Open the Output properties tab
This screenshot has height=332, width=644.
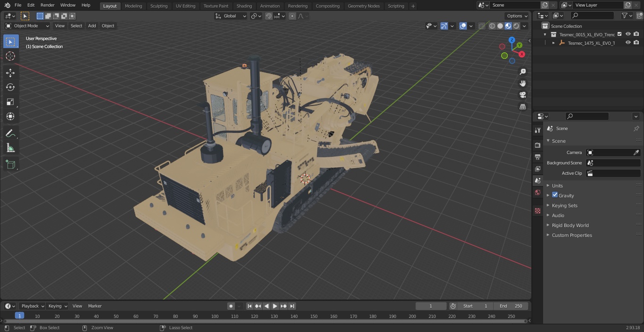tap(537, 157)
